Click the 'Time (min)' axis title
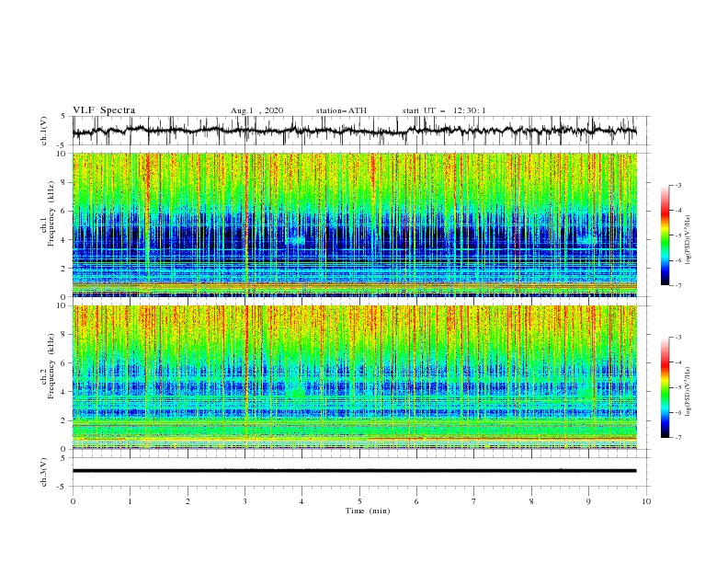The image size is (728, 563). 368,511
